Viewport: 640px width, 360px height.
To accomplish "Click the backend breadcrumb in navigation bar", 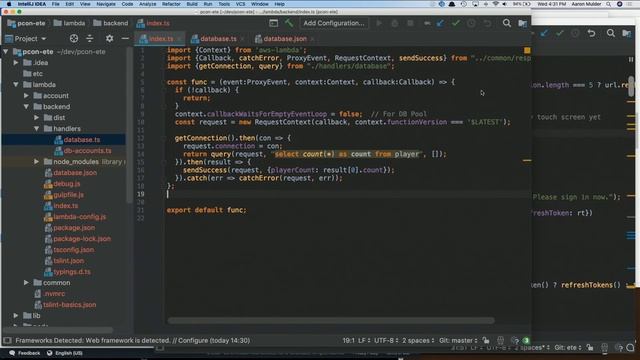I will click(111, 23).
